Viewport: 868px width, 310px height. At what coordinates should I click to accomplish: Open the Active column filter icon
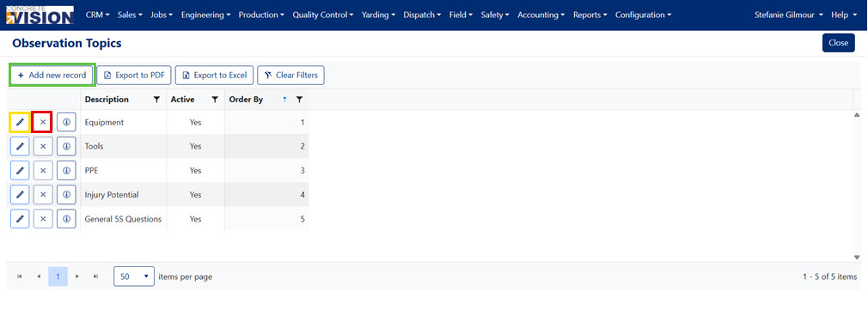tap(215, 100)
